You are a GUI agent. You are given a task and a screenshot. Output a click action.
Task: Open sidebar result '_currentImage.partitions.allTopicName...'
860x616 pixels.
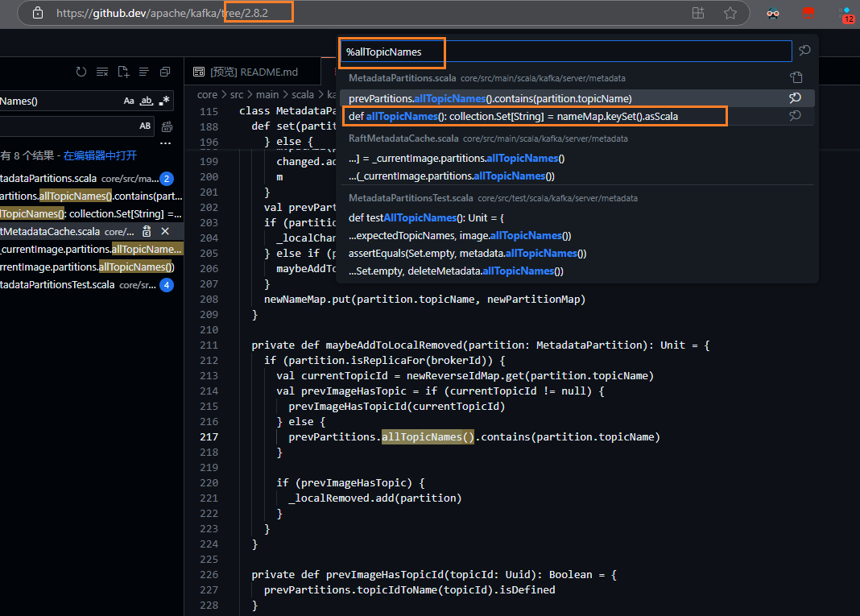click(92, 249)
